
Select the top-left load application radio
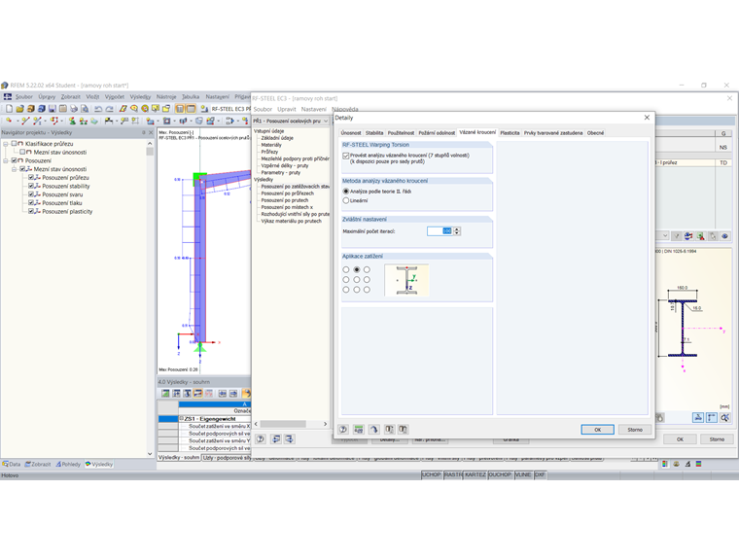pyautogui.click(x=346, y=269)
